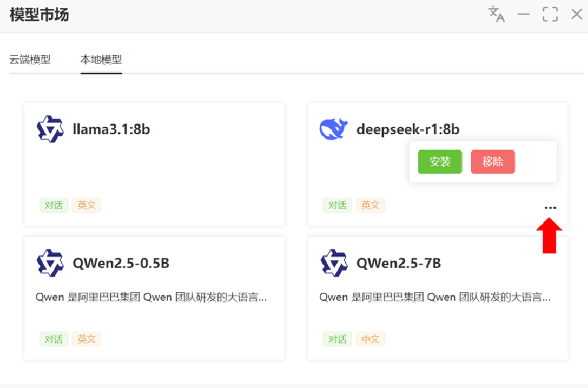Minimize the 模型市场 window

pos(523,15)
